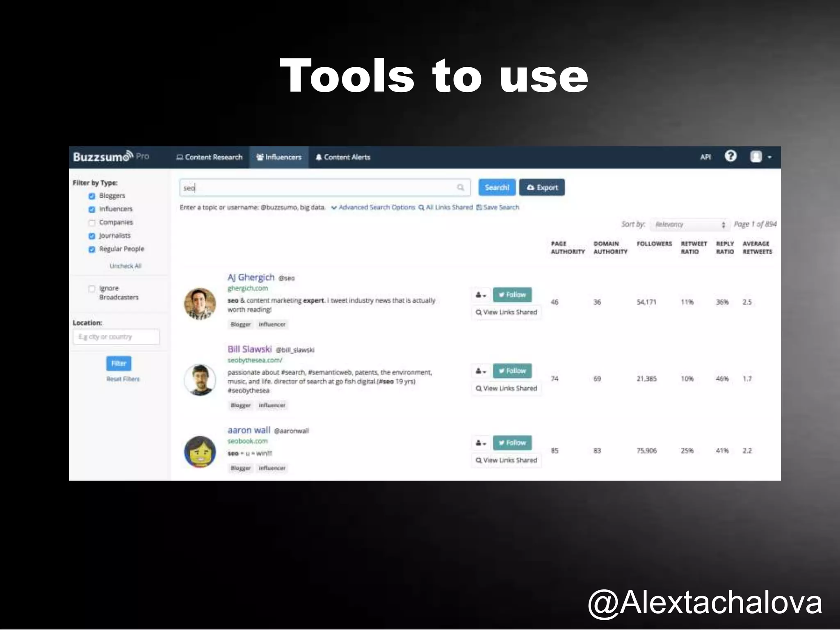Toggle the Influencers filter checkbox
The width and height of the screenshot is (840, 630).
click(x=92, y=209)
